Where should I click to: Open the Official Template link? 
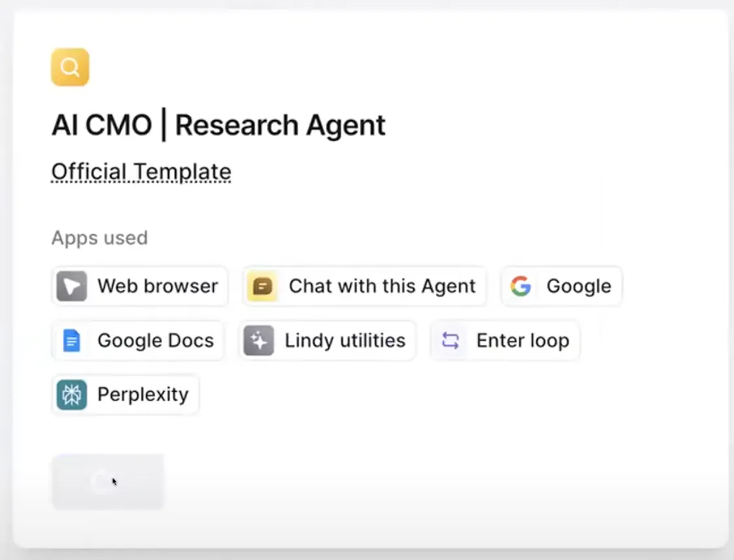[x=141, y=172]
